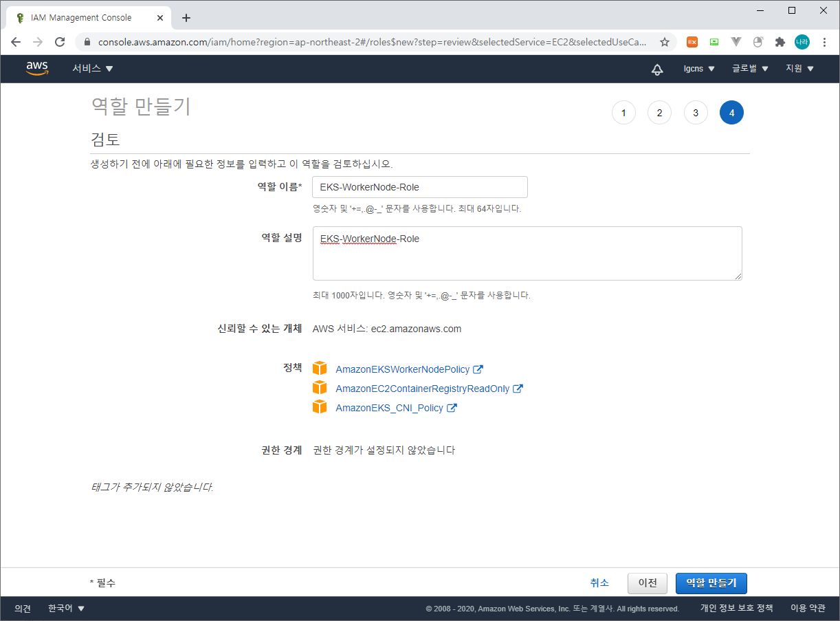This screenshot has width=840, height=621.
Task: Open the orange EX extension icon
Action: (x=692, y=42)
